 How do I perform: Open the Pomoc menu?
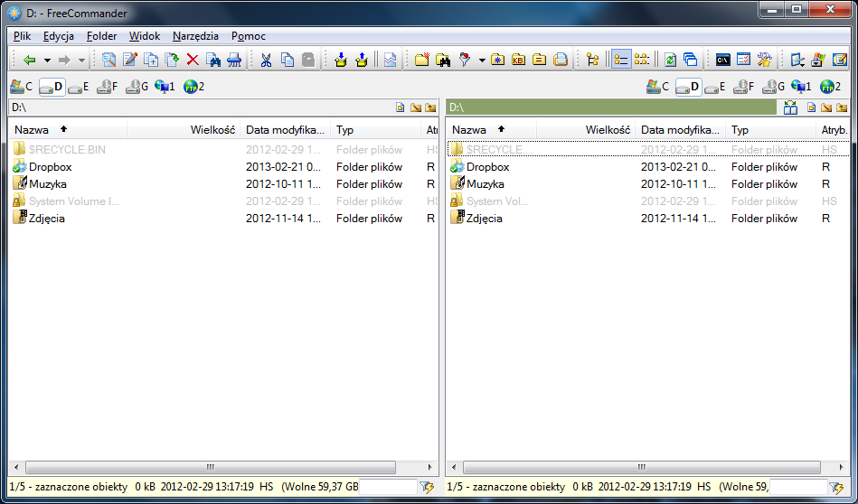tap(249, 36)
